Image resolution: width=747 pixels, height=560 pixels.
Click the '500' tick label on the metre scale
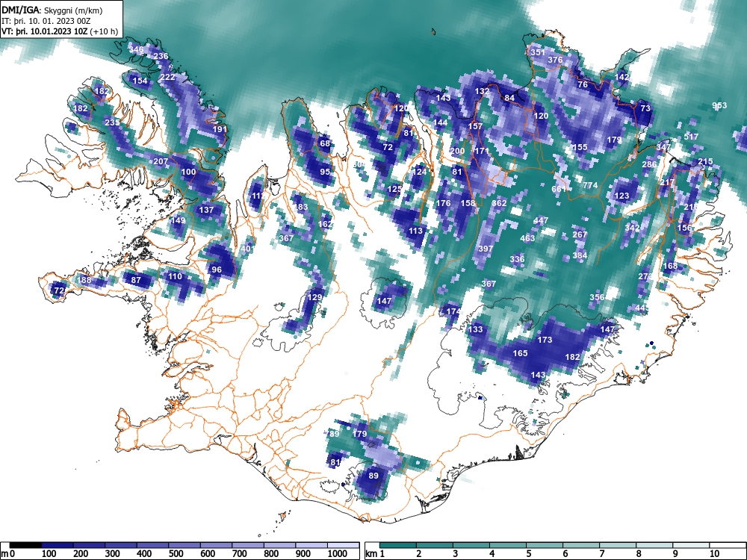(176, 554)
